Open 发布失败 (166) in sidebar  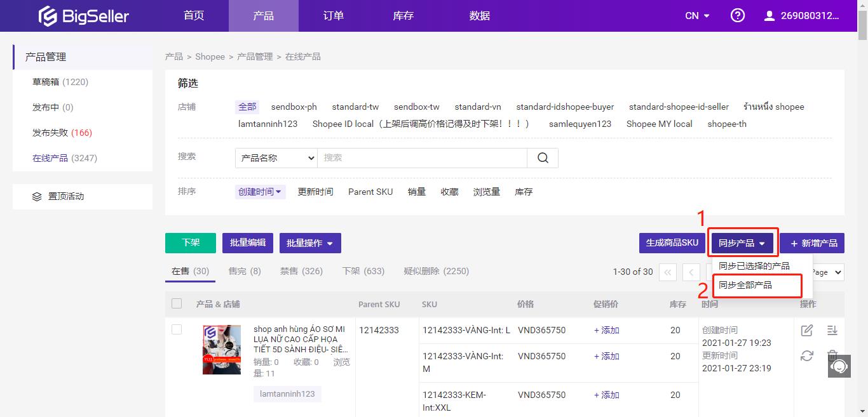(x=62, y=133)
